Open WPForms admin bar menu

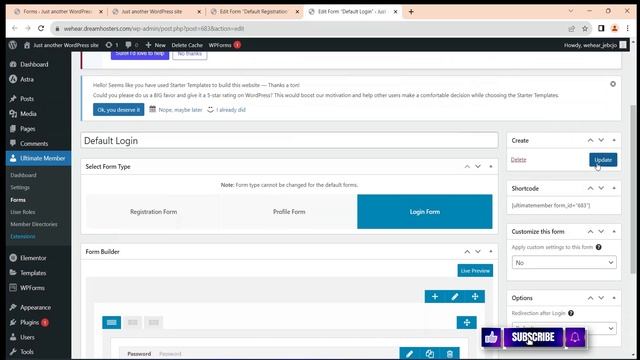[224, 45]
